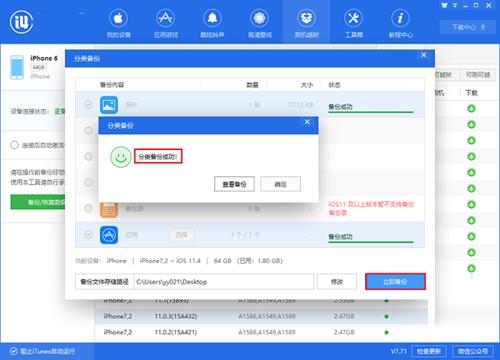This screenshot has width=500, height=360.
Task: Click the red iOS11 unsupported notes warning
Action: 371,208
